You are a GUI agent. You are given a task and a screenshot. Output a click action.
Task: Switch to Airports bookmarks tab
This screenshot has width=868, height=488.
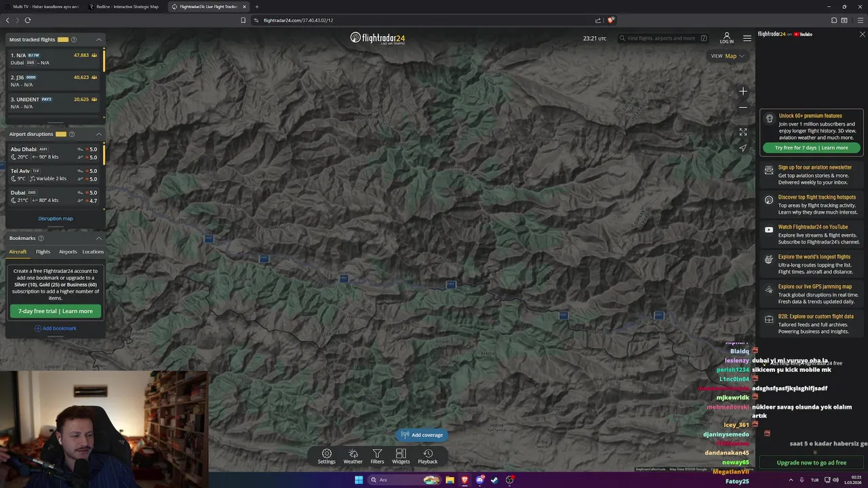click(x=68, y=251)
